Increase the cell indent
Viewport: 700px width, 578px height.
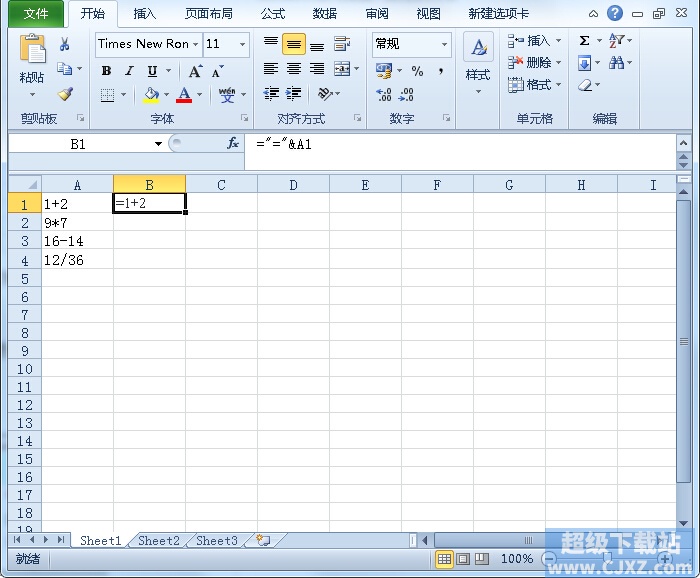(293, 94)
